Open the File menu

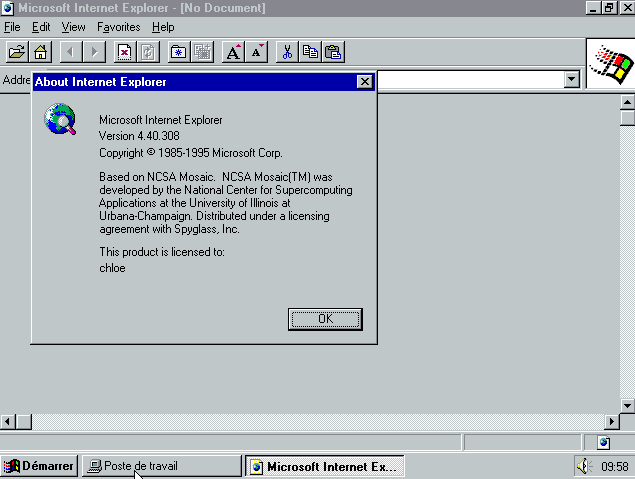(12, 27)
